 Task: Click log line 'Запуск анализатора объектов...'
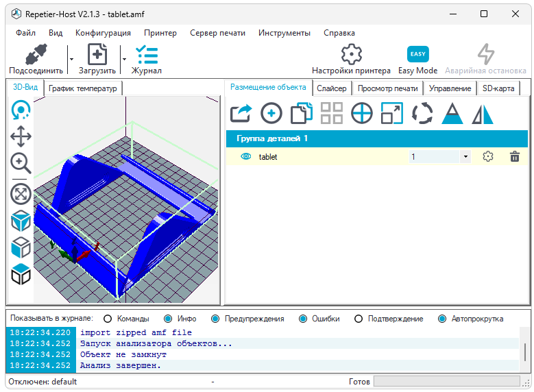coord(156,343)
